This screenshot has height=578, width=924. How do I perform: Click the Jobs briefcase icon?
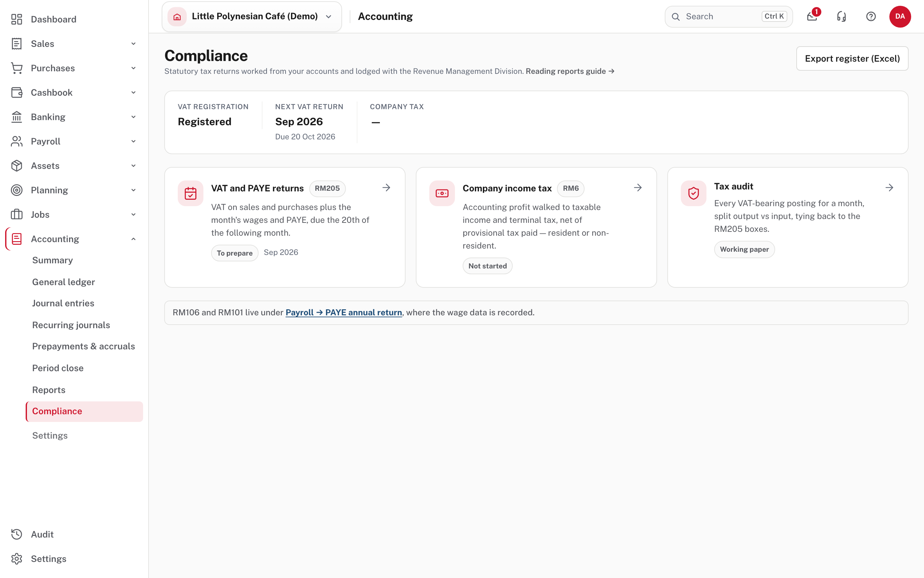click(x=16, y=215)
